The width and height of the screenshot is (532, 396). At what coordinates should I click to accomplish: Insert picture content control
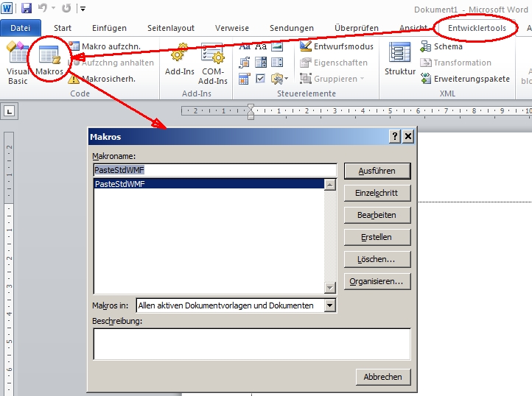tap(277, 46)
